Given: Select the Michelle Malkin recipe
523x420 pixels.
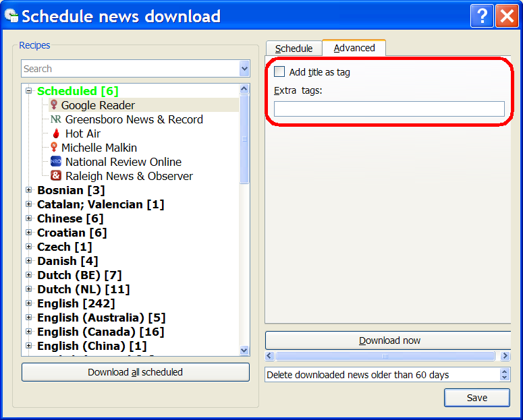Looking at the screenshot, I should (x=99, y=148).
